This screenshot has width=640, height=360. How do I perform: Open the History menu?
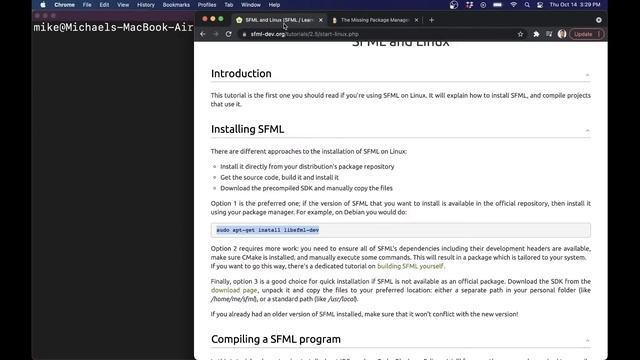[x=146, y=5]
